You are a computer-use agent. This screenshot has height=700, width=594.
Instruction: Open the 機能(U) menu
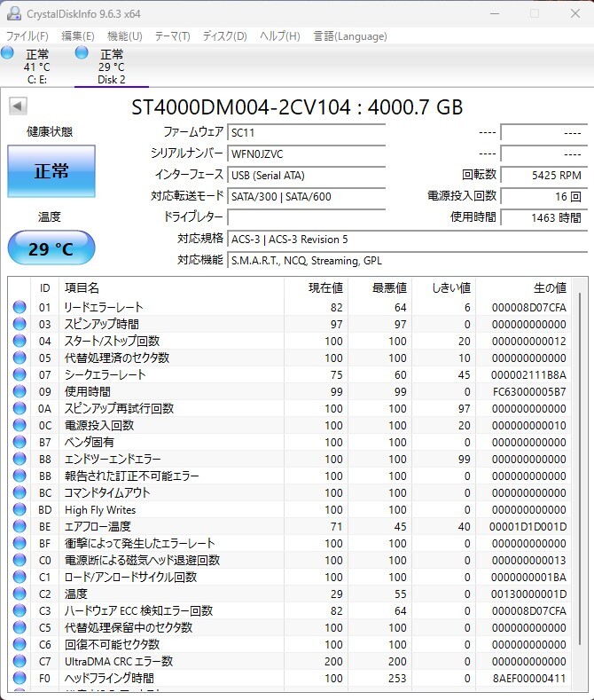coord(125,36)
